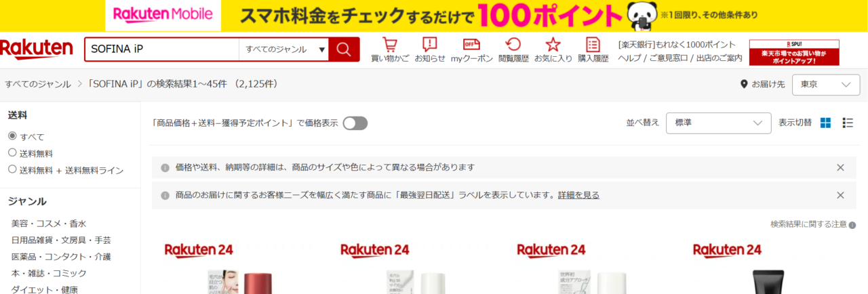Open the すべてのジャンル search category dropdown
Image resolution: width=868 pixels, height=294 pixels.
pyautogui.click(x=284, y=49)
